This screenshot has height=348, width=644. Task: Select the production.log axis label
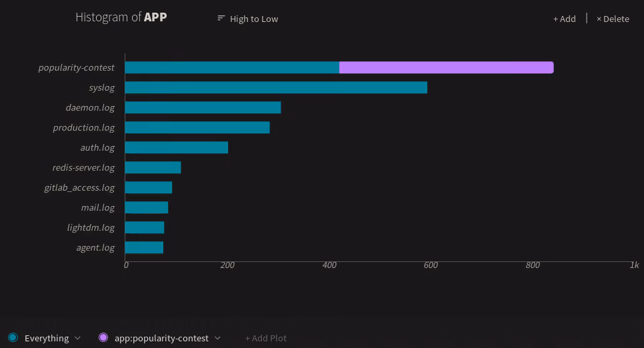pos(84,128)
